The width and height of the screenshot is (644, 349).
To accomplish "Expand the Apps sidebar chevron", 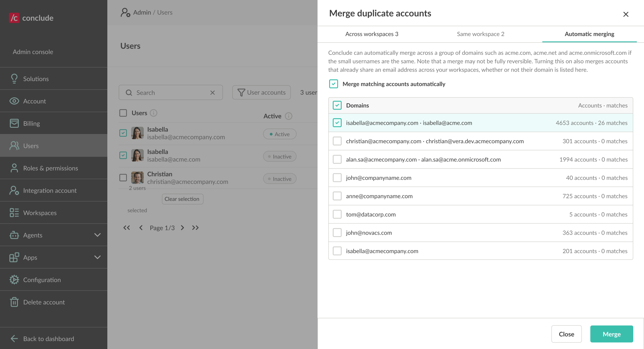I will pos(97,257).
